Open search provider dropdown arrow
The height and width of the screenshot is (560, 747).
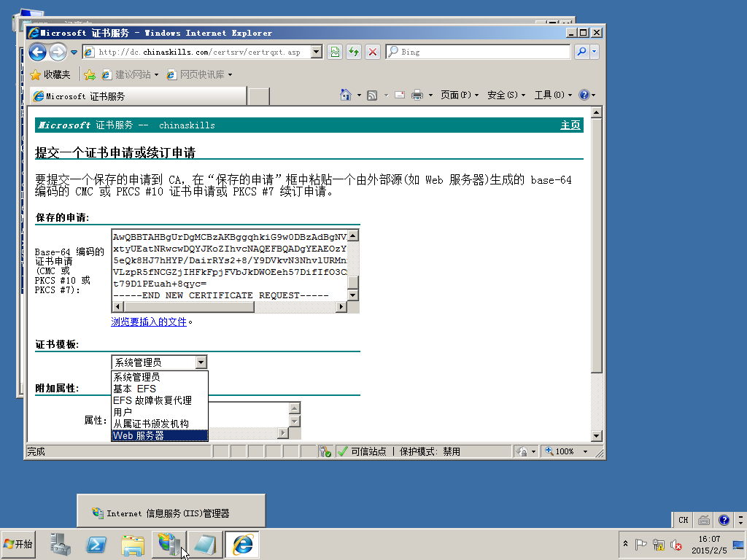point(594,52)
